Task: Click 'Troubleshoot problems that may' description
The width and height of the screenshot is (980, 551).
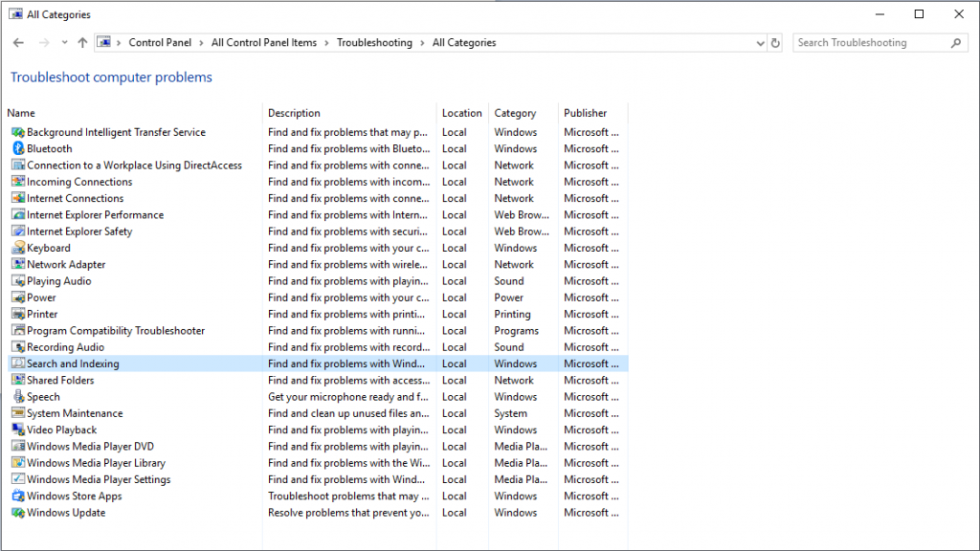Action: [x=348, y=496]
